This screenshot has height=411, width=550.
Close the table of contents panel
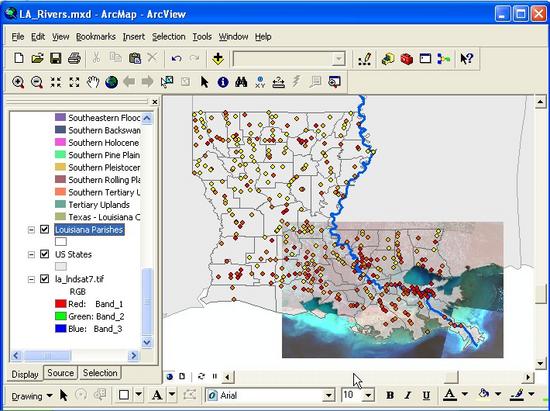click(x=155, y=102)
